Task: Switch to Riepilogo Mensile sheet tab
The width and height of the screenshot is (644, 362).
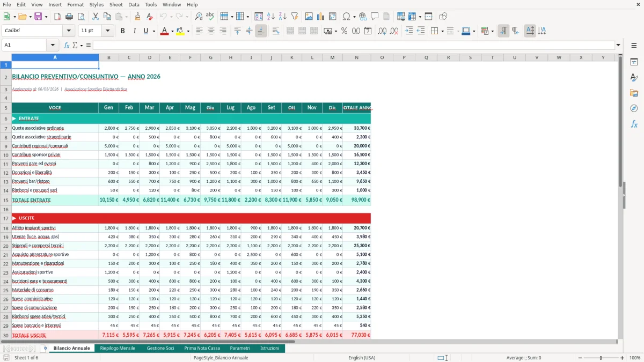Action: tap(118, 349)
